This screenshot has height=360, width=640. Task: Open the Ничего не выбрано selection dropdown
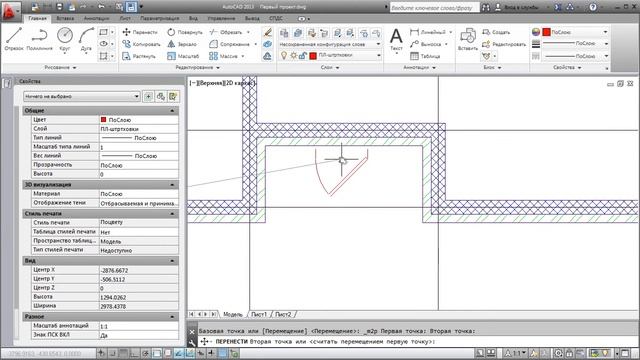(82, 96)
